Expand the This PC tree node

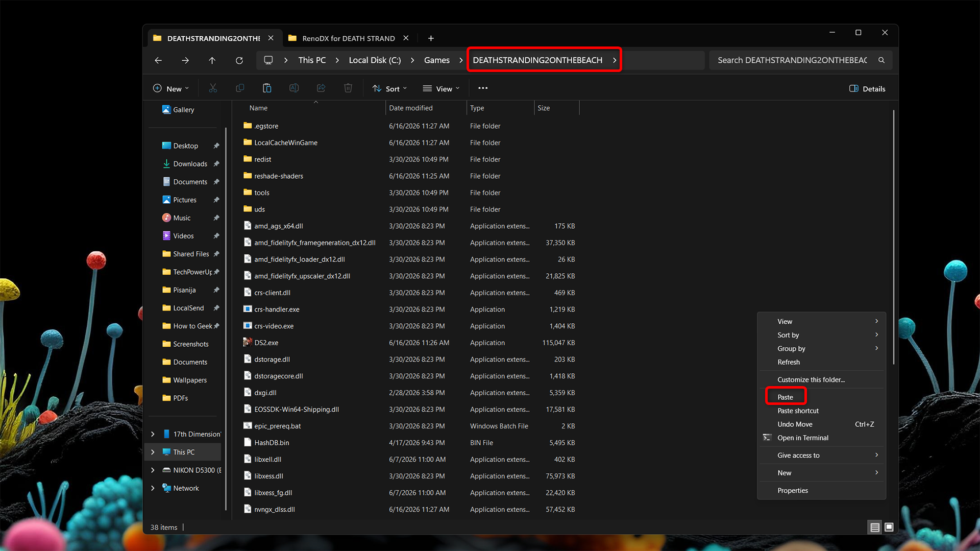153,452
